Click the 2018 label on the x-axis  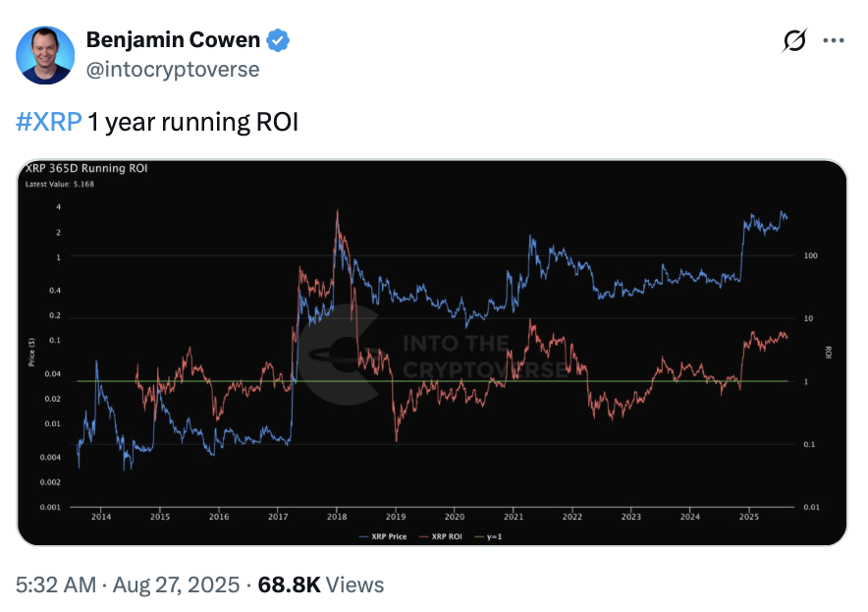(x=337, y=516)
